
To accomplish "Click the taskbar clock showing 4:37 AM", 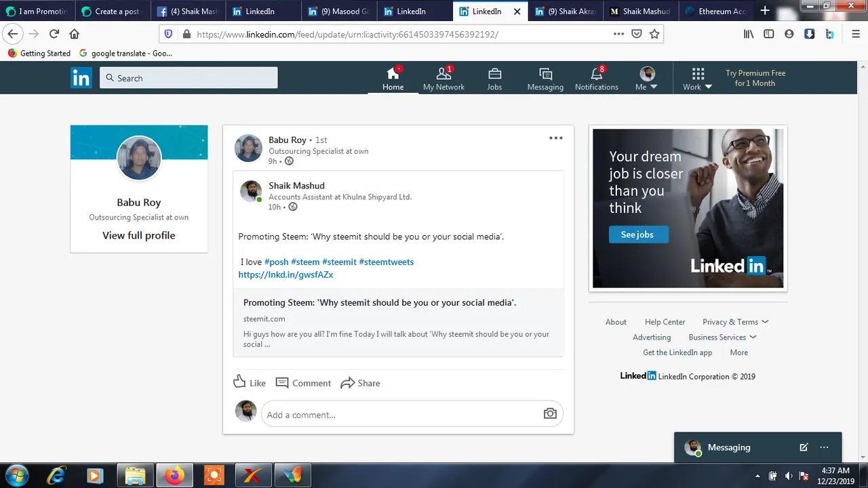I will 835,476.
